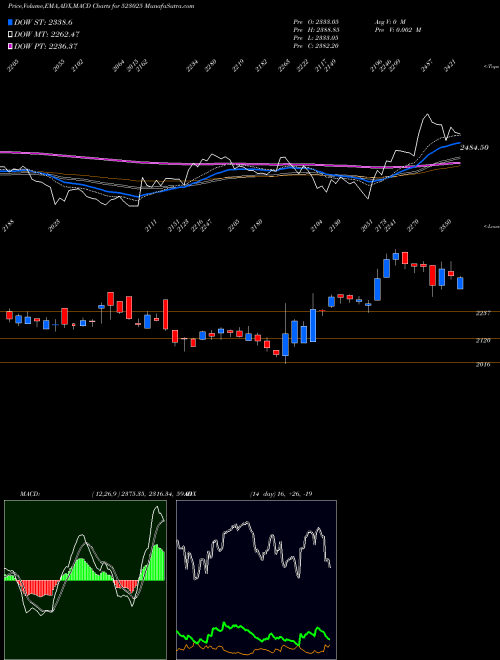Open the MACD histogram chart panel
Screen dimensions: 500x660
click(85, 580)
